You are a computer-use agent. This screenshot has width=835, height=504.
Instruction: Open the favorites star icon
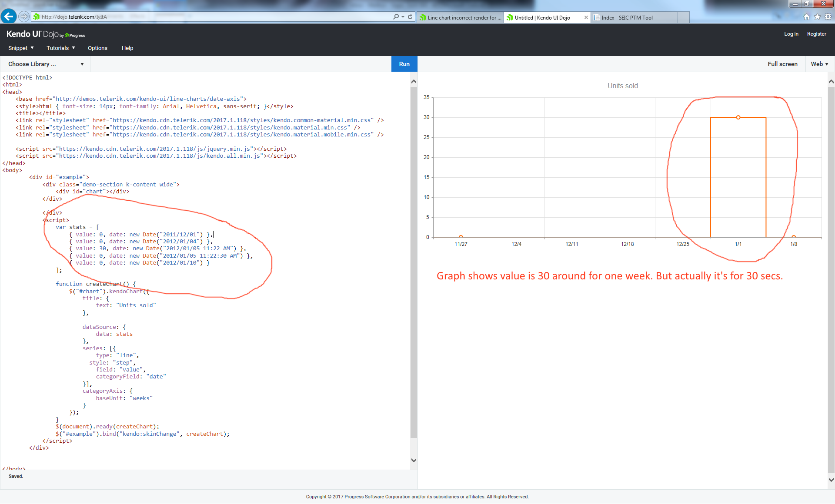click(x=817, y=17)
